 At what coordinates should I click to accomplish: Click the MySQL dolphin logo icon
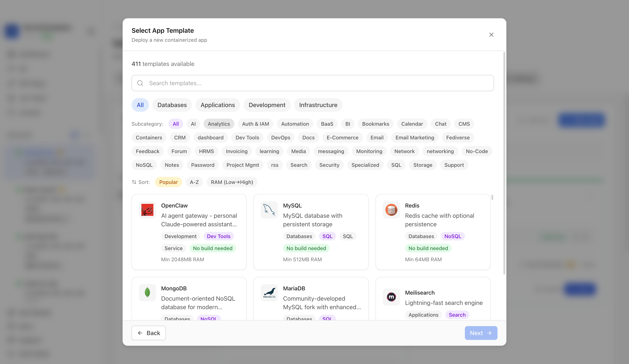(x=269, y=210)
